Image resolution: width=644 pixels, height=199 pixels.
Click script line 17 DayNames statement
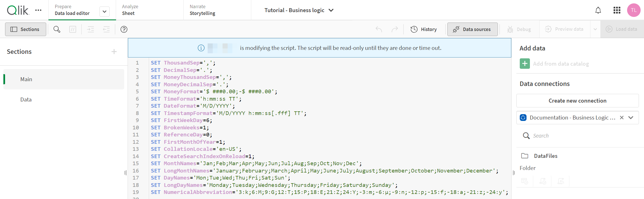coord(220,178)
